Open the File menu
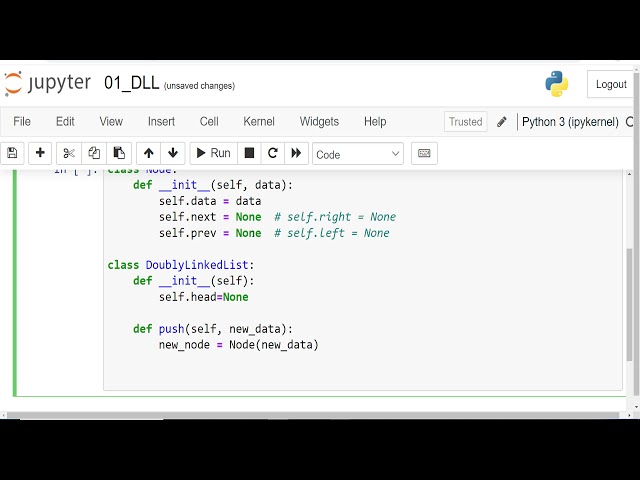640x480 pixels. 22,122
